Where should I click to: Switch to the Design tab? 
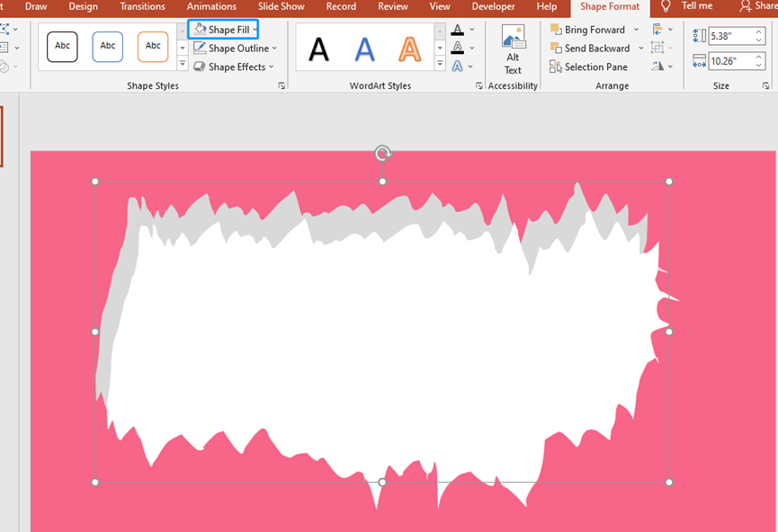tap(83, 6)
